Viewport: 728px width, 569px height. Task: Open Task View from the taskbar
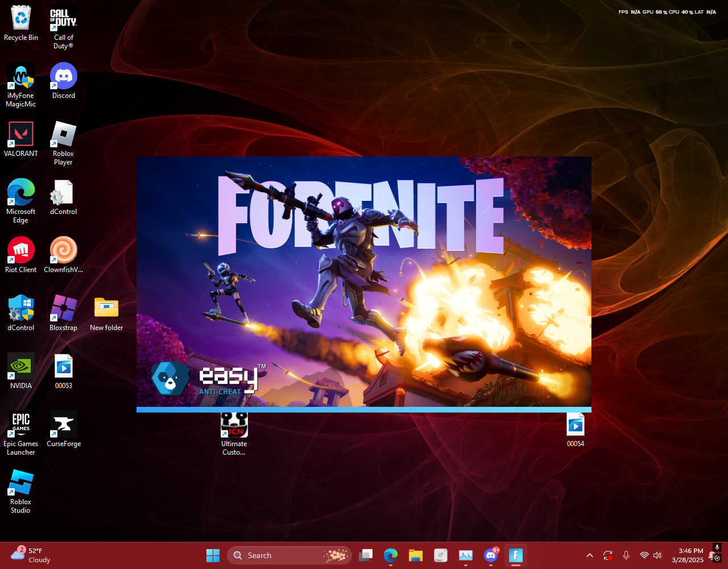(x=366, y=555)
